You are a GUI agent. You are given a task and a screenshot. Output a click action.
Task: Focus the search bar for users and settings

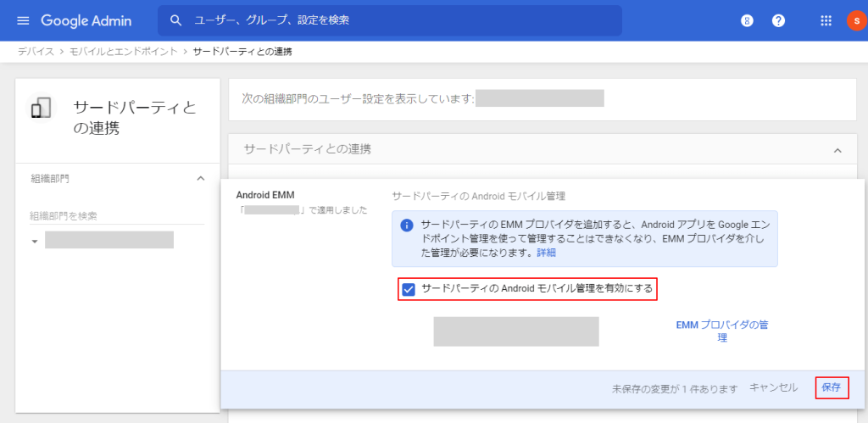[390, 20]
